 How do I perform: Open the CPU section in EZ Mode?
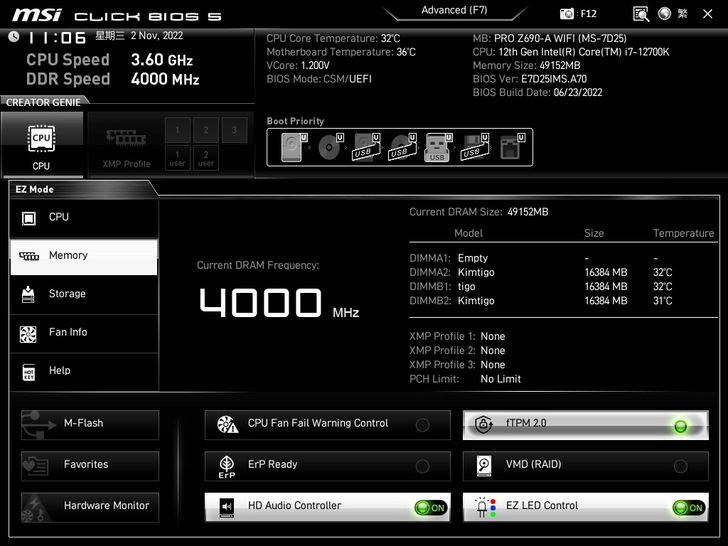[84, 217]
